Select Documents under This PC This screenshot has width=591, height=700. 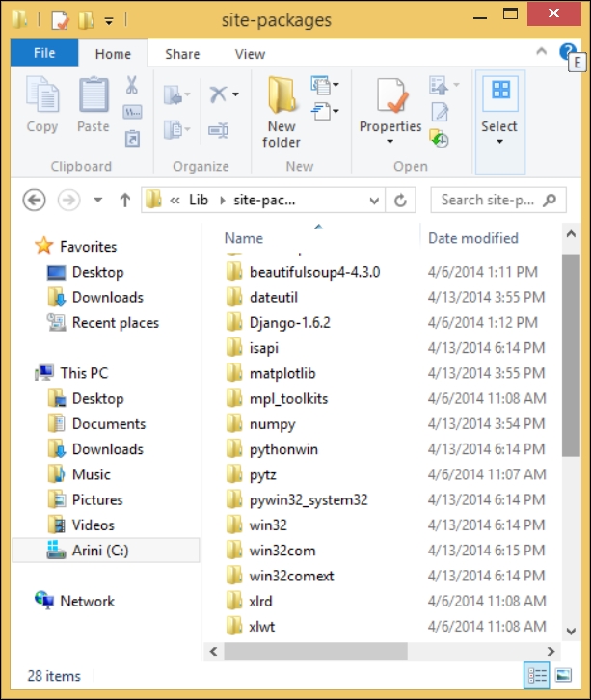coord(109,423)
